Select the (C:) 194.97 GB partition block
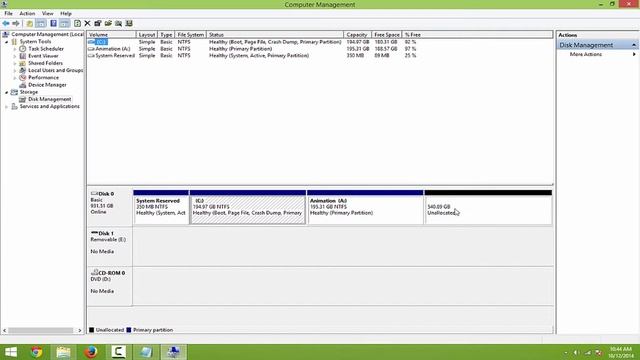Viewport: 640px width, 360px height. 248,207
